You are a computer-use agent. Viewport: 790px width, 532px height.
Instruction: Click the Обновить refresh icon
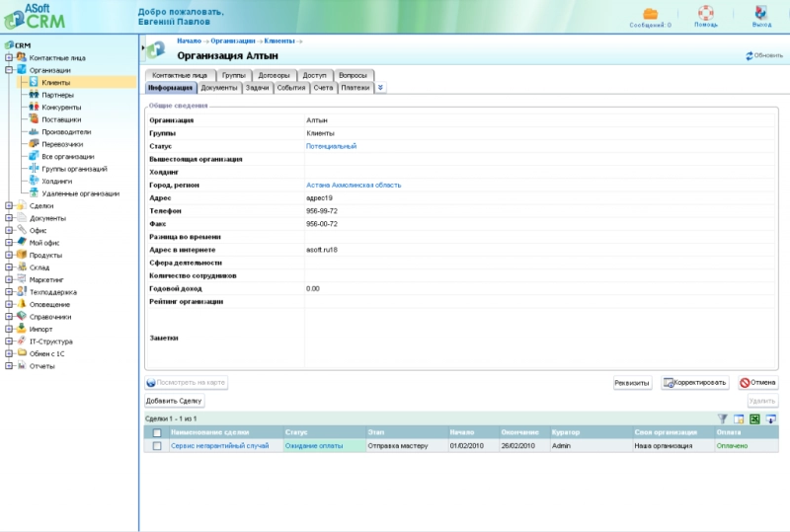[750, 55]
